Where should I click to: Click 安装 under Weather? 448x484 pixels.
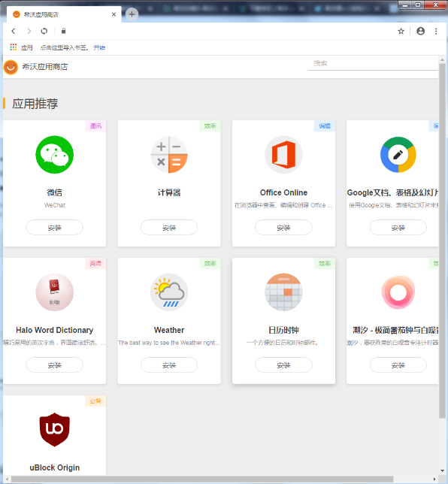[169, 365]
